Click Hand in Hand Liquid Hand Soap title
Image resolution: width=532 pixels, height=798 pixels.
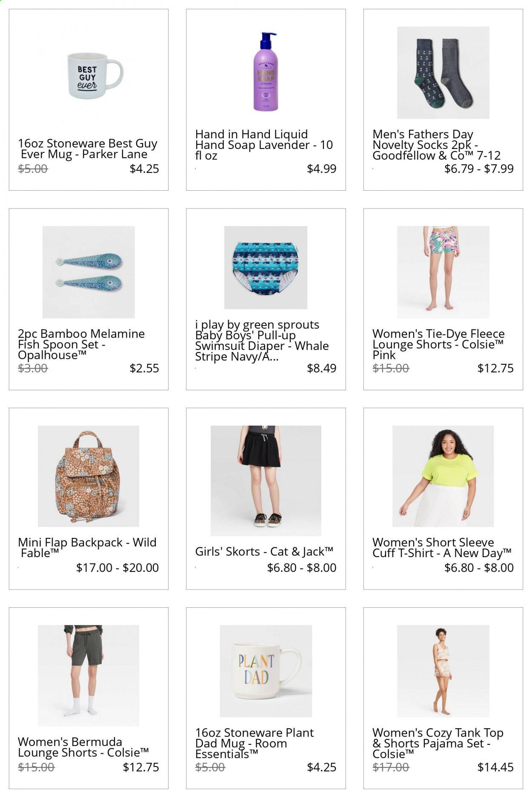click(264, 145)
